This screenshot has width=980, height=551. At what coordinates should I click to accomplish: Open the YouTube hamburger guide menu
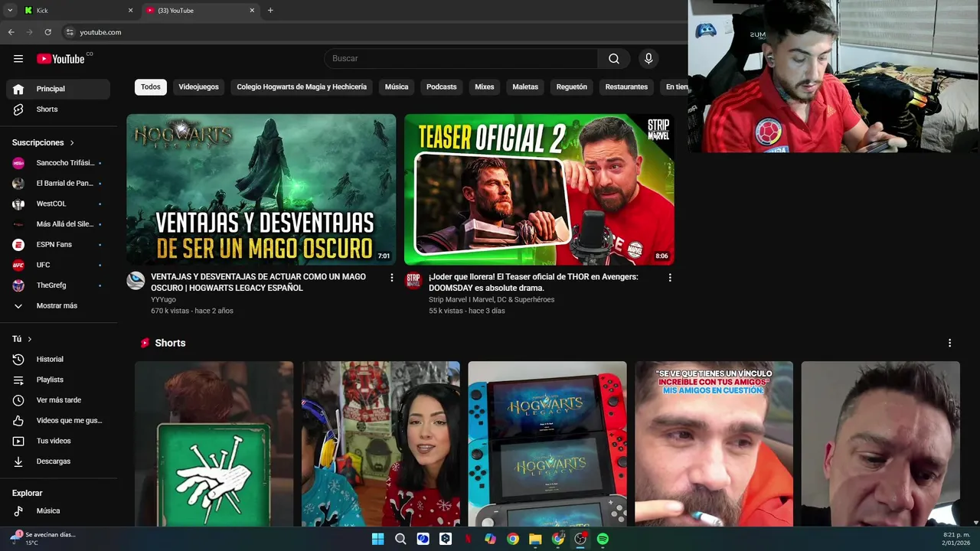click(x=18, y=59)
